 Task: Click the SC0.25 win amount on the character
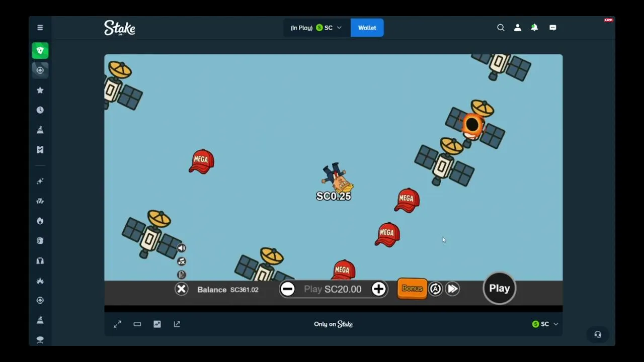coord(334,196)
